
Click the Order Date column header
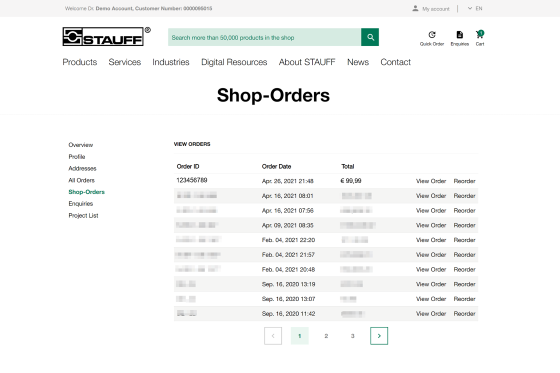click(x=276, y=166)
